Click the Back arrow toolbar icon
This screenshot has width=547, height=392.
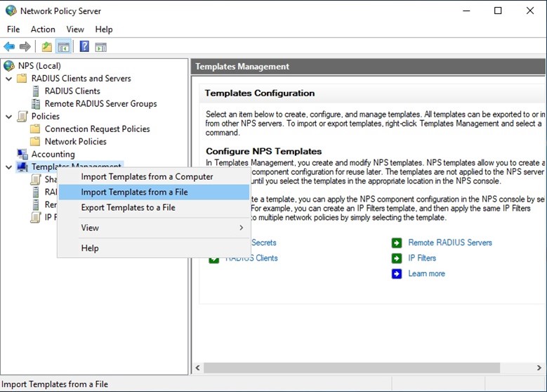tap(9, 46)
